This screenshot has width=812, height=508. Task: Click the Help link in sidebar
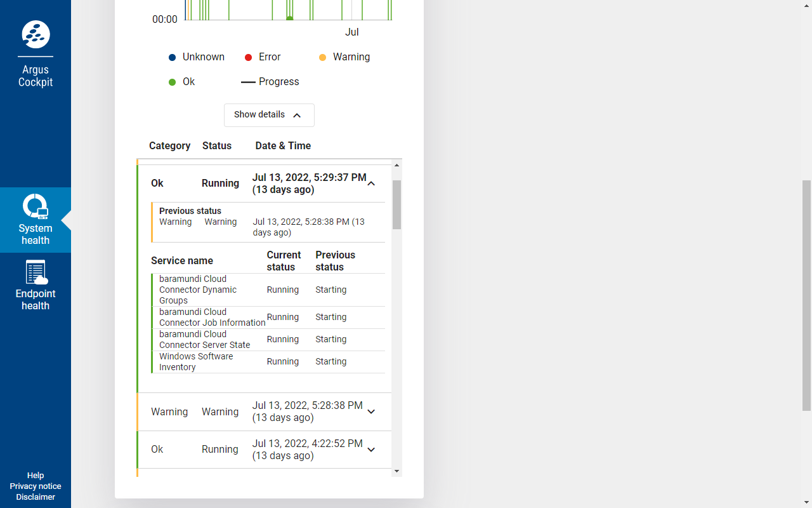tap(36, 476)
